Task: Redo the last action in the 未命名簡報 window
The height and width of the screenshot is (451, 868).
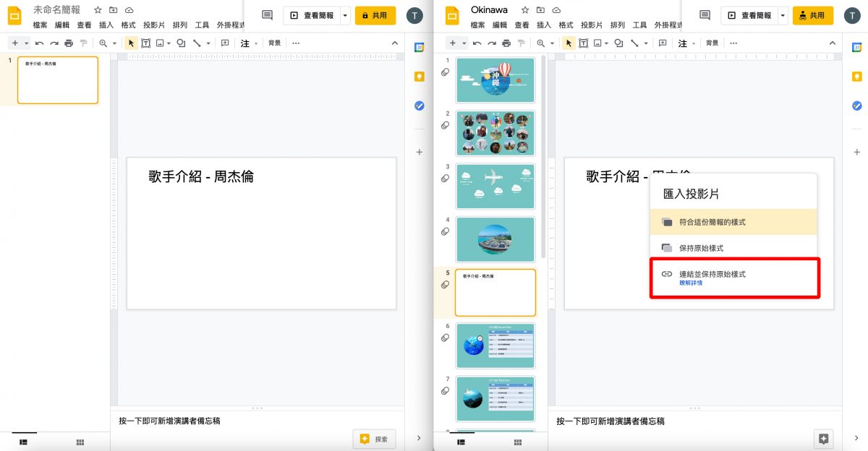Action: pos(54,43)
